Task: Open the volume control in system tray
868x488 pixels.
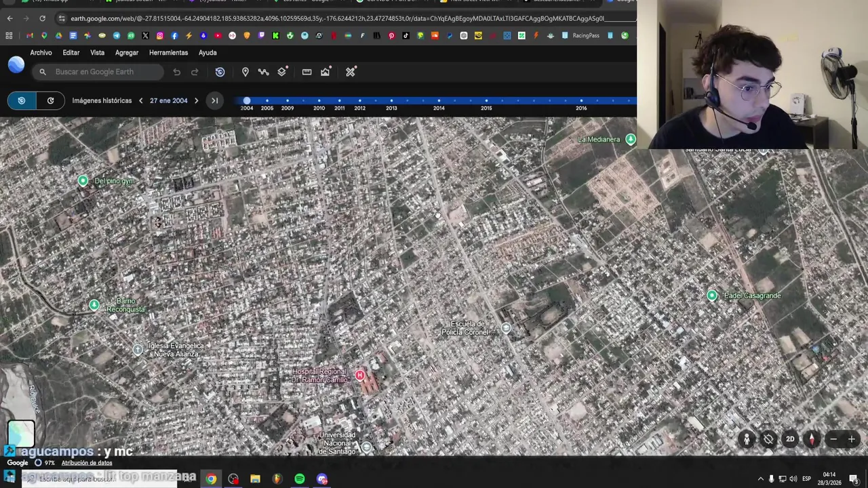Action: (793, 479)
